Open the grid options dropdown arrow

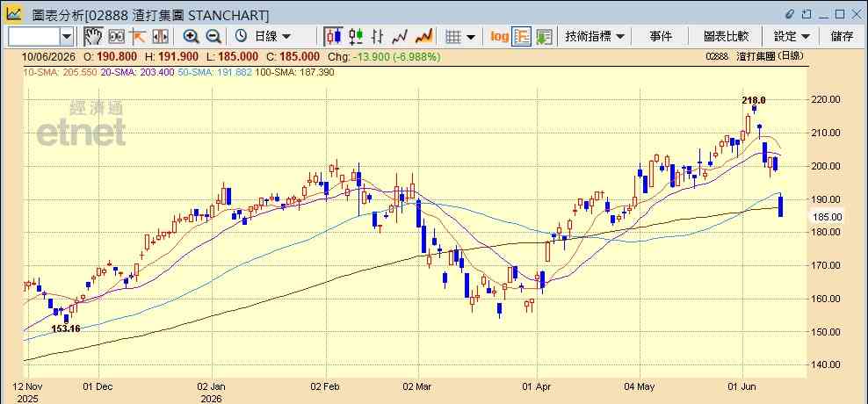click(471, 37)
